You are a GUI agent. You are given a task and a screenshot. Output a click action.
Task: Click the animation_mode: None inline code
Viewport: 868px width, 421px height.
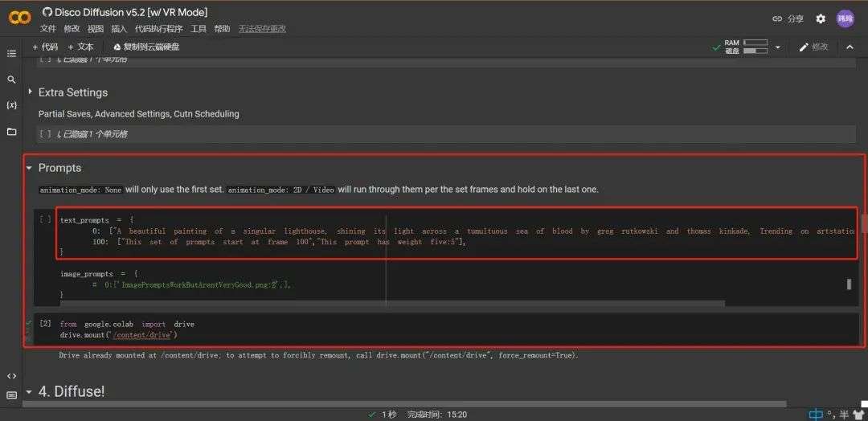pos(81,190)
